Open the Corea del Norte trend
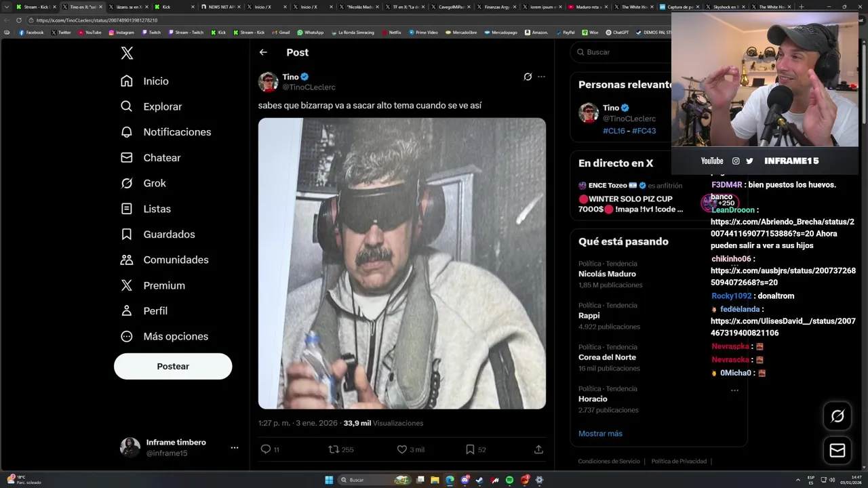This screenshot has height=488, width=868. coord(610,357)
